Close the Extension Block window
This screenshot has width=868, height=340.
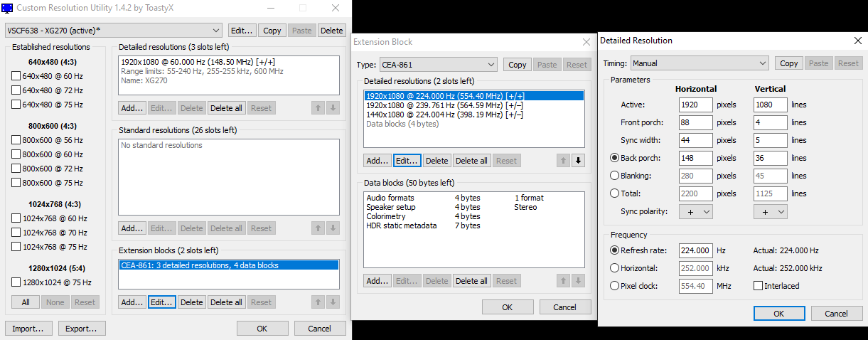(x=584, y=42)
